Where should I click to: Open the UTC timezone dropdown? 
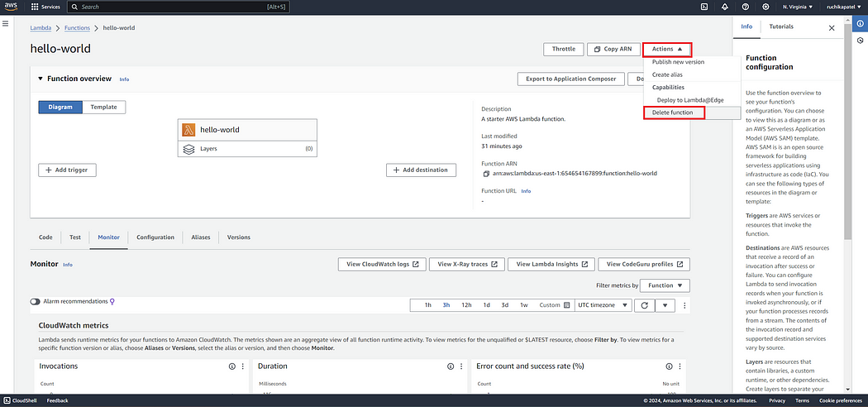603,305
